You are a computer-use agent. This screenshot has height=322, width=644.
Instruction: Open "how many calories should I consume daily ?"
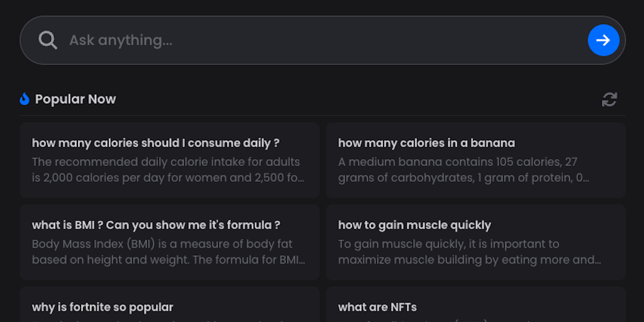(x=156, y=143)
